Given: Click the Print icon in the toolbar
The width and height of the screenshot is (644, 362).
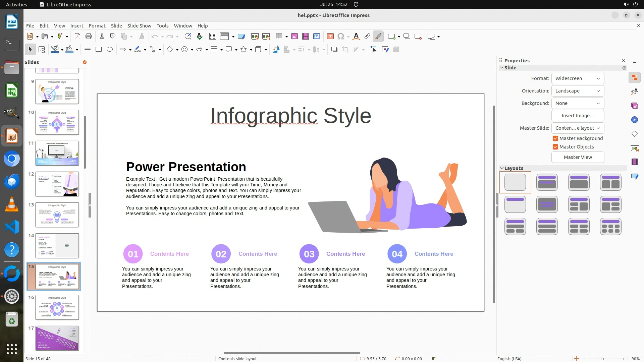Looking at the screenshot, I should pos(89,37).
